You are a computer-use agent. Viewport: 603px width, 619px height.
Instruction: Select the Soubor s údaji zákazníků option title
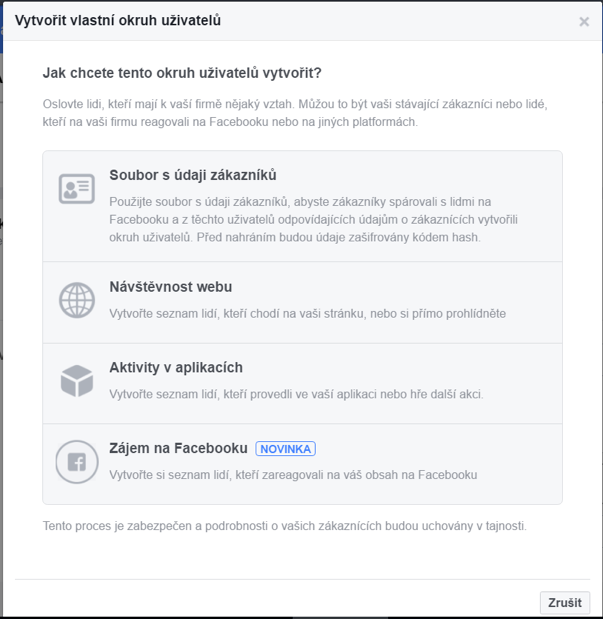[x=193, y=175]
